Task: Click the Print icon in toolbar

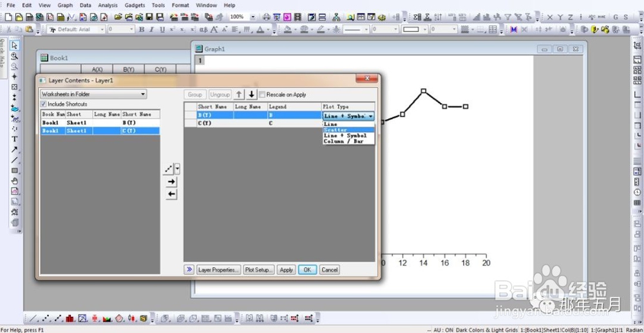Action: pyautogui.click(x=267, y=17)
